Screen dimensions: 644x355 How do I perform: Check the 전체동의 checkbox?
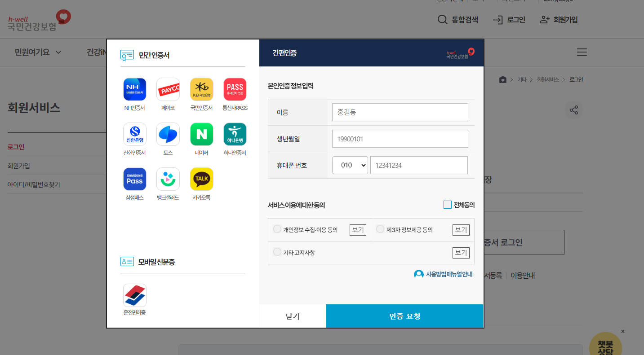coord(447,205)
